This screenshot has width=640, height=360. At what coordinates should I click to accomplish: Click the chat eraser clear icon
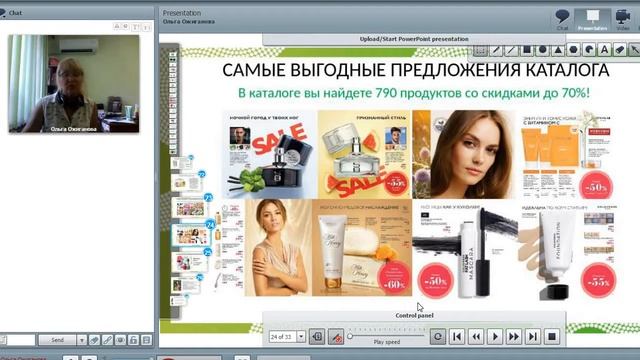coord(94,340)
